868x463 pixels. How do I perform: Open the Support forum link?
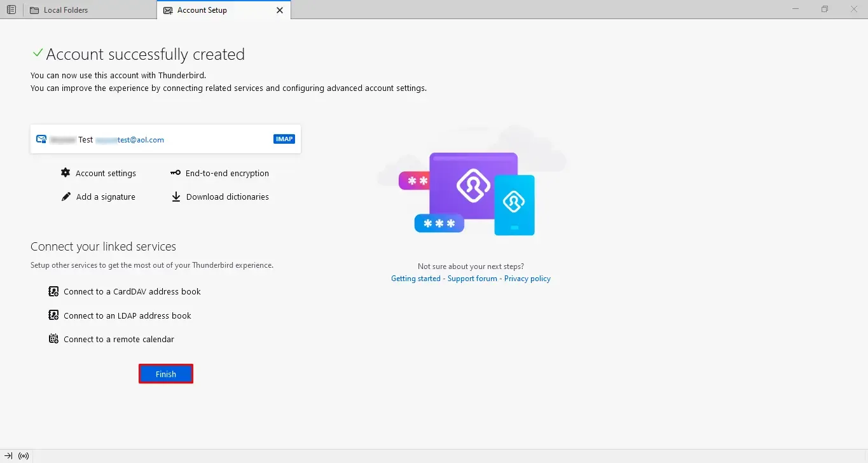pyautogui.click(x=472, y=279)
